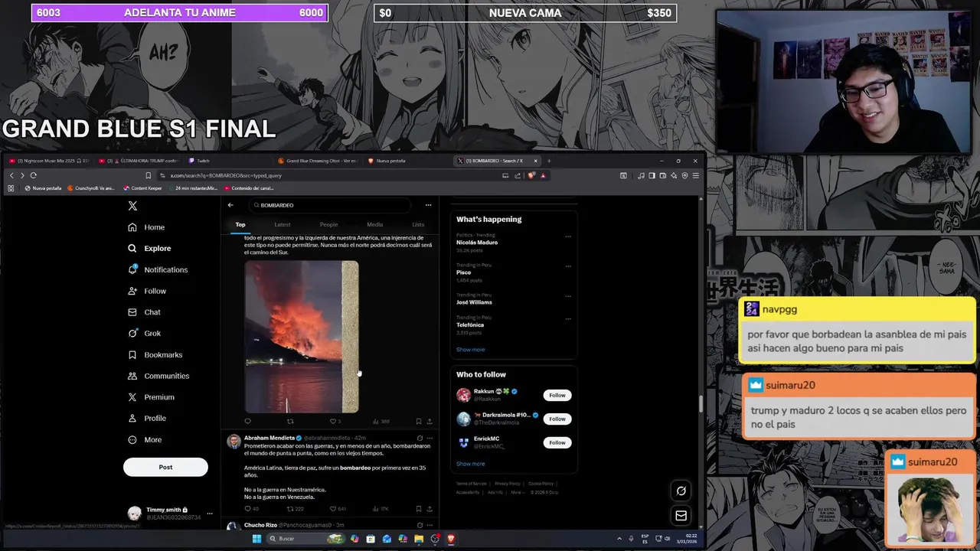
Task: Follow the Darkraimola account
Action: point(557,419)
